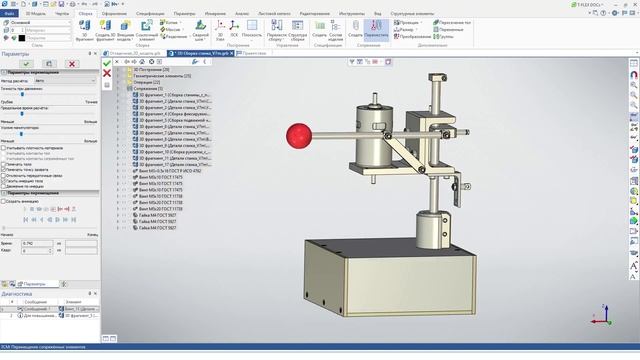
Task: Close the 3D Сборка станка document tab
Action: click(231, 53)
